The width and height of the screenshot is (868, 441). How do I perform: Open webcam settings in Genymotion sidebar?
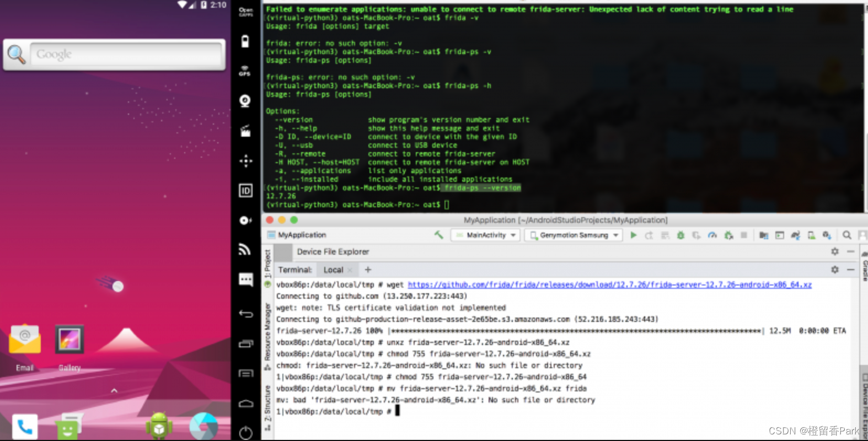(245, 101)
